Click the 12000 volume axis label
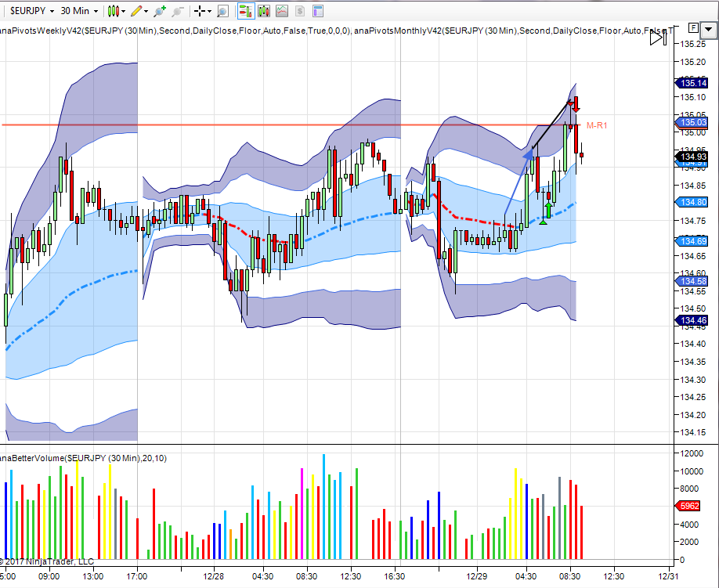 [x=692, y=453]
